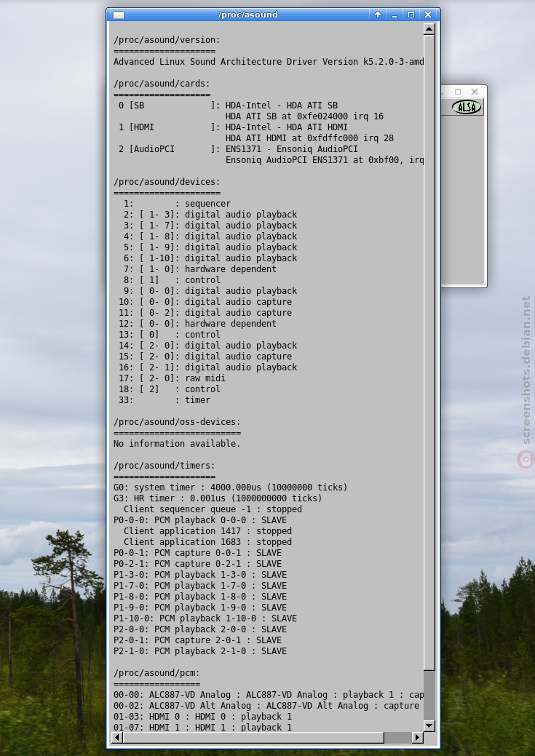Click the /proc/asound title bar
The image size is (535, 756).
tap(248, 15)
